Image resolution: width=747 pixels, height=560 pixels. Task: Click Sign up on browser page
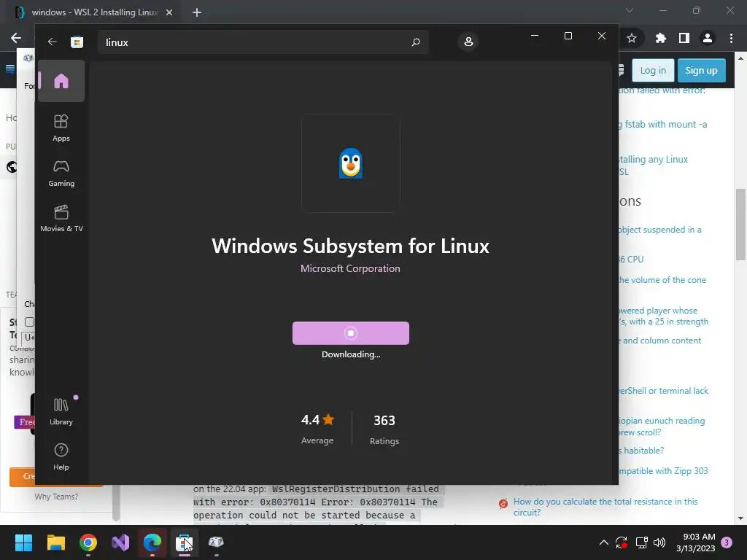pos(701,71)
